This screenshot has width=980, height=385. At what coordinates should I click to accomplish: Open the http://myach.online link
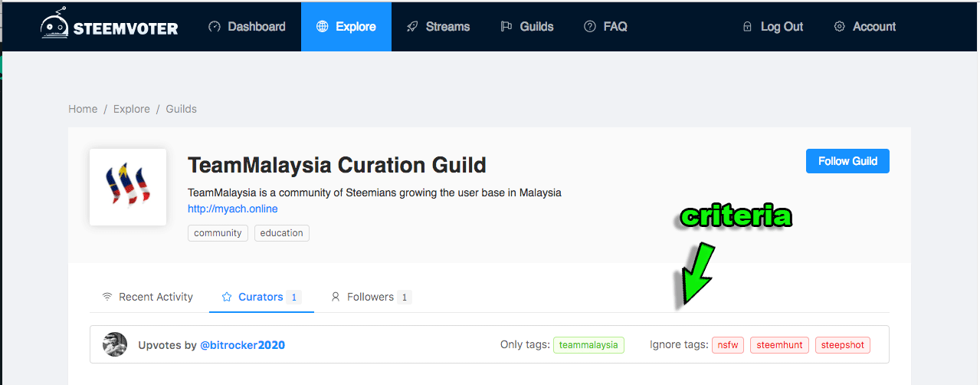tap(233, 209)
